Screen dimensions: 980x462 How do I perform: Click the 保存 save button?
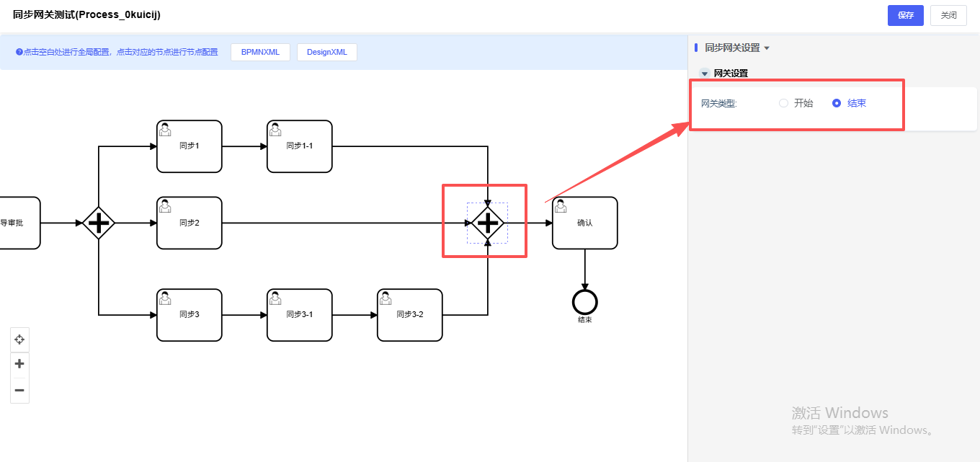pos(905,15)
